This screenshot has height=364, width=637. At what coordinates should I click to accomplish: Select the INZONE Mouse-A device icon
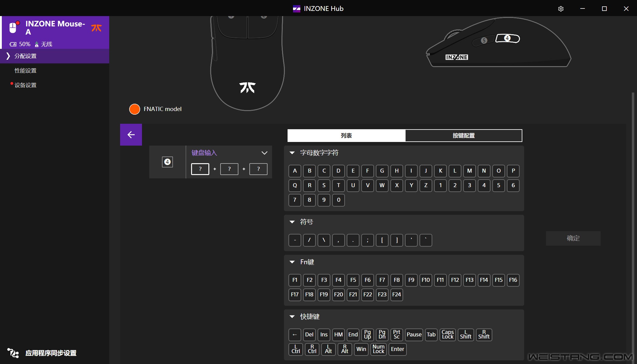click(13, 27)
